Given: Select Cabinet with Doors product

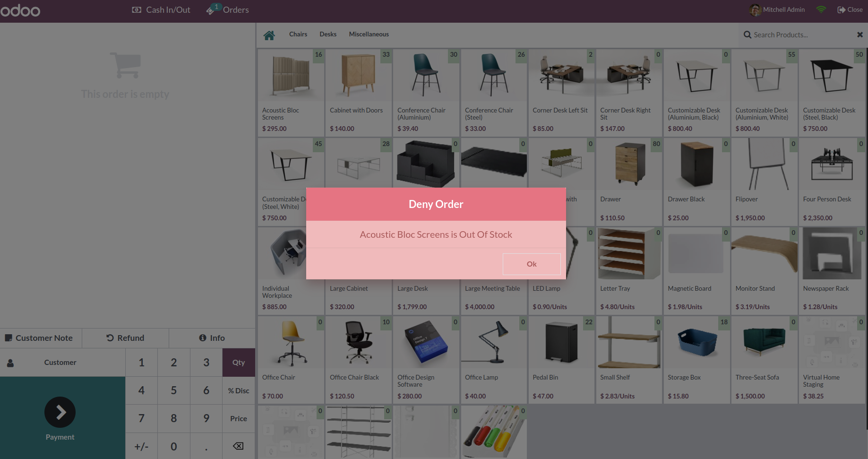Looking at the screenshot, I should pos(359,93).
